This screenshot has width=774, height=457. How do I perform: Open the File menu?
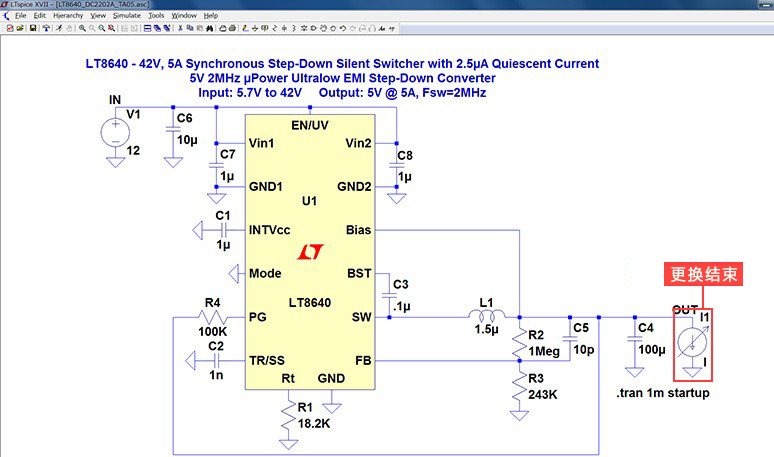pyautogui.click(x=20, y=16)
